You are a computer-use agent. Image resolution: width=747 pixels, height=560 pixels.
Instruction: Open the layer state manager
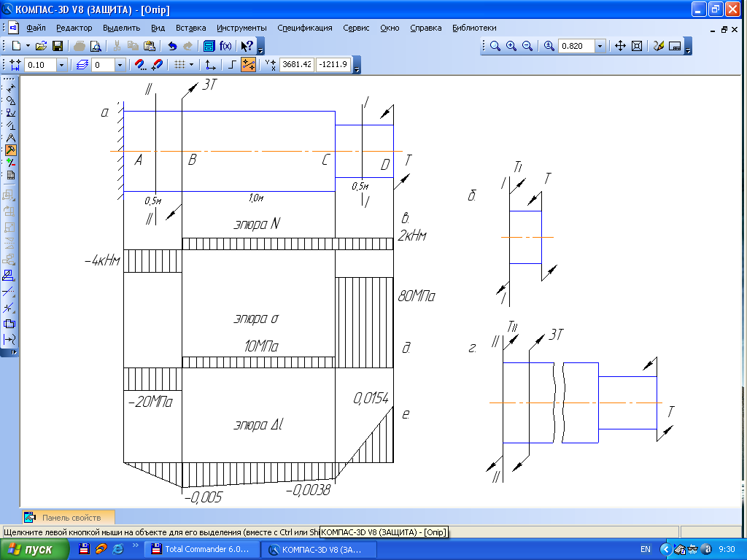tap(82, 65)
